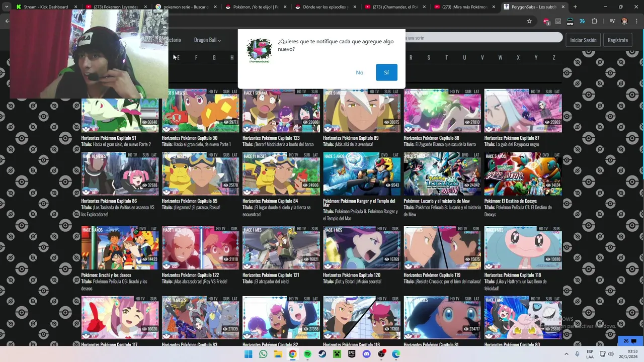This screenshot has height=362, width=644.
Task: Open File Explorer from the taskbar
Action: click(278, 354)
